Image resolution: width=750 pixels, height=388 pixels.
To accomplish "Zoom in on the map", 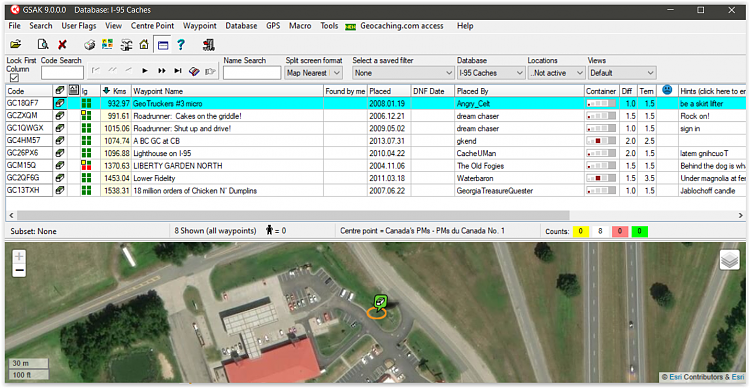I will 19,256.
